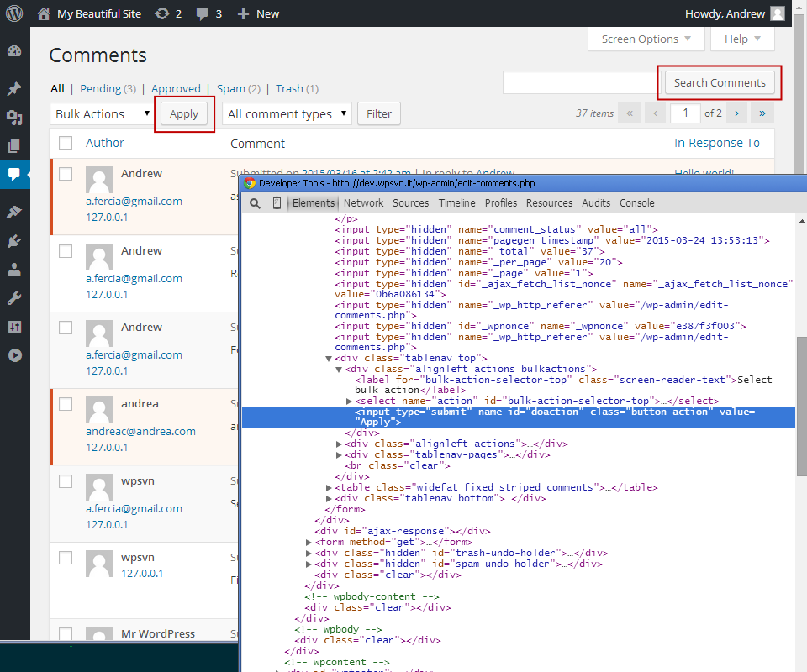Open the Appearance brush sidebar icon
The image size is (807, 672).
click(14, 212)
